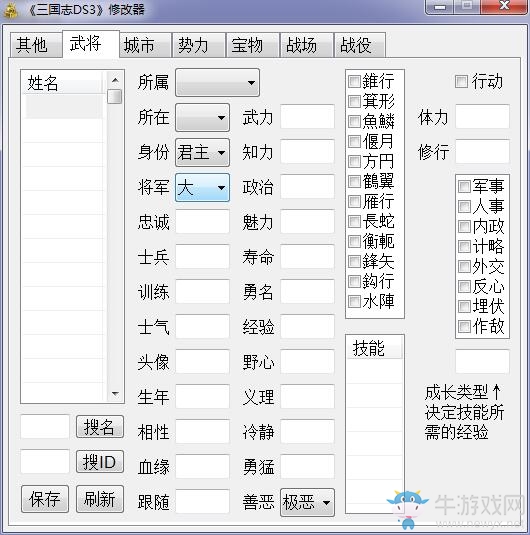Screen dimensions: 530x535
Task: Save changes with the 保存 button
Action: [x=45, y=499]
